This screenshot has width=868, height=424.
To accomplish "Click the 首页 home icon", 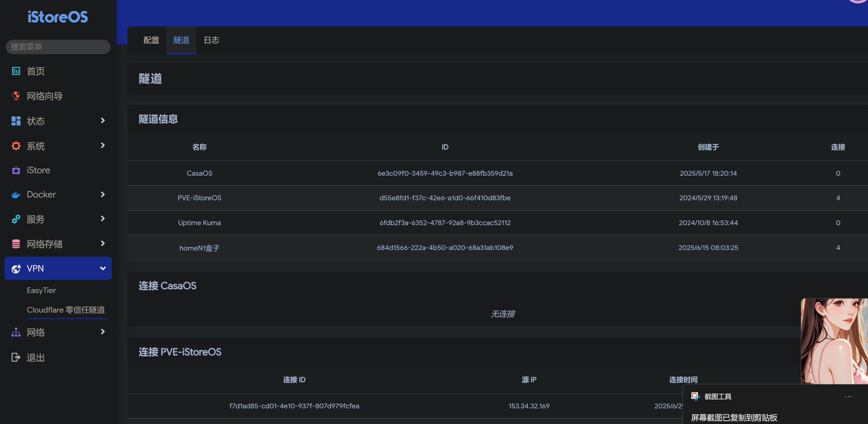I will (16, 71).
